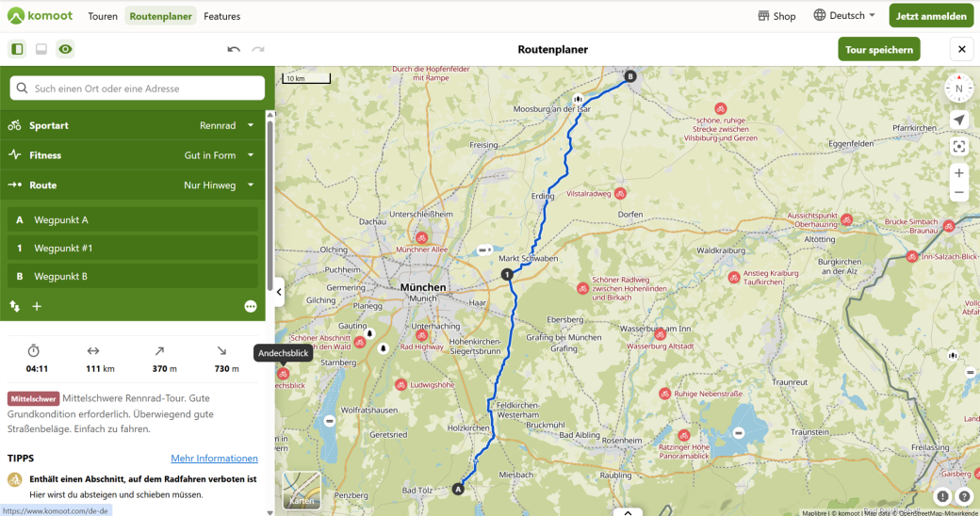Screen dimensions: 980x516
Task: Open the Fitness Gut in Form dropdown
Action: pyautogui.click(x=133, y=155)
